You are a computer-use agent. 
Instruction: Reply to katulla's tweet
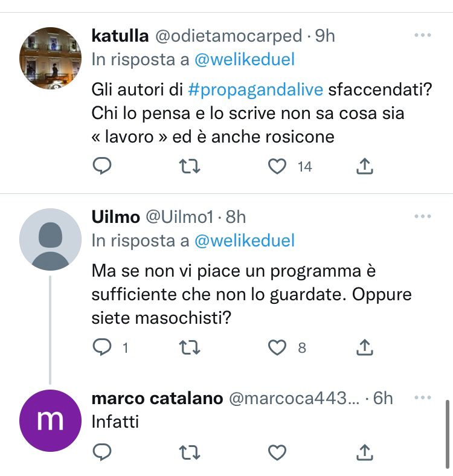103,166
